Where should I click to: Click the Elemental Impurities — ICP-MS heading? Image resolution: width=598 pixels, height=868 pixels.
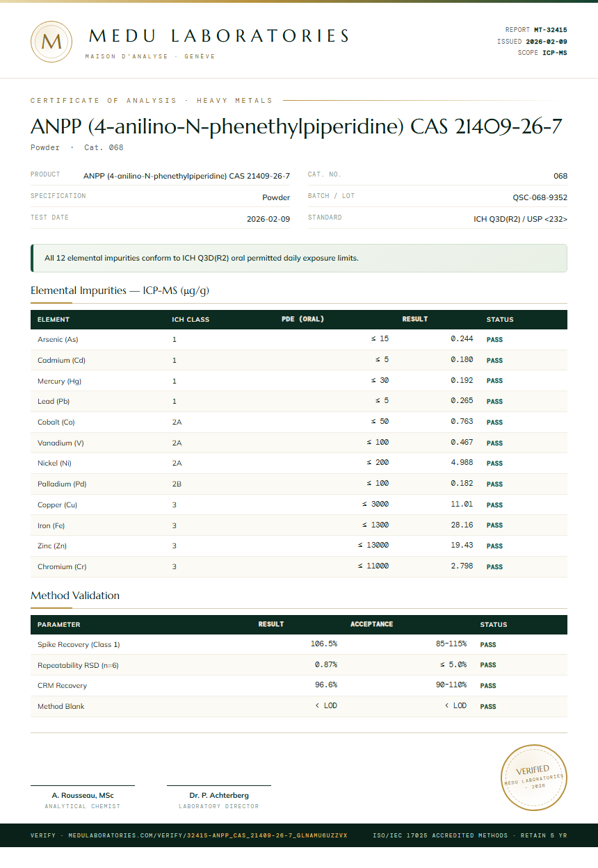click(x=120, y=290)
